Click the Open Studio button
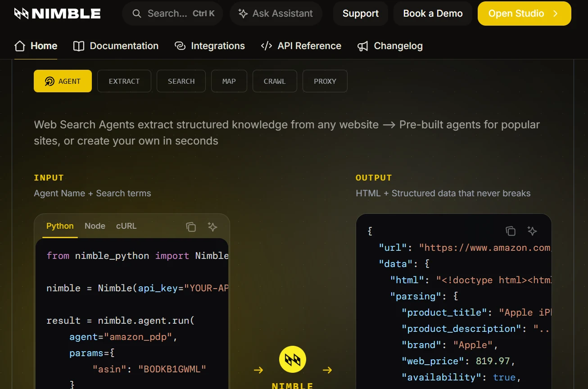 tap(525, 14)
